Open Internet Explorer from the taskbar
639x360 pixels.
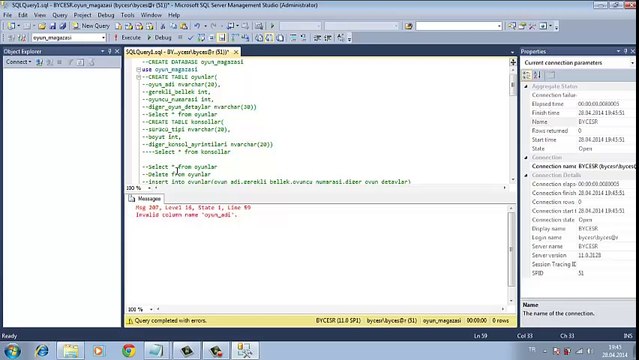pyautogui.click(x=41, y=351)
